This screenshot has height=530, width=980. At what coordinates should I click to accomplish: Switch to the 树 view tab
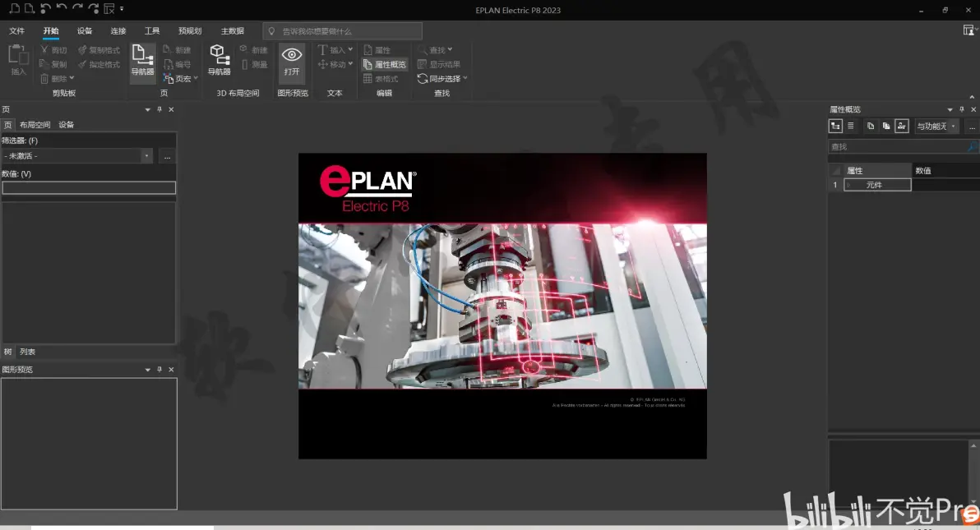point(7,352)
